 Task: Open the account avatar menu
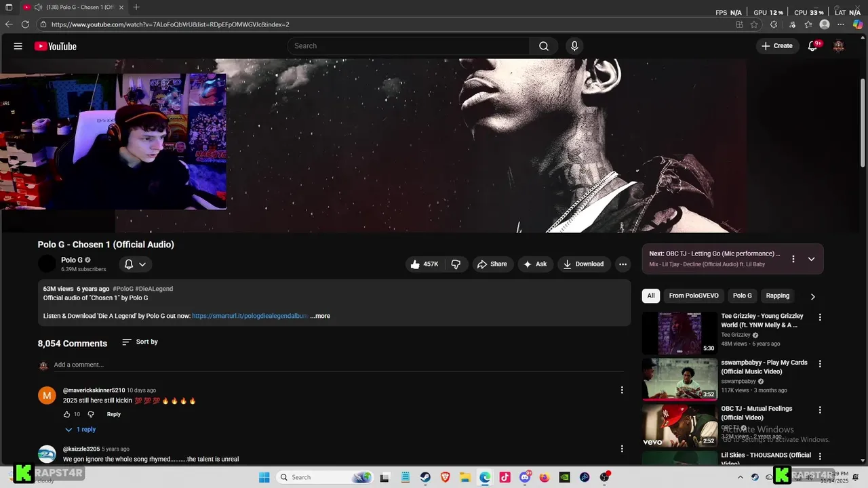(x=839, y=46)
